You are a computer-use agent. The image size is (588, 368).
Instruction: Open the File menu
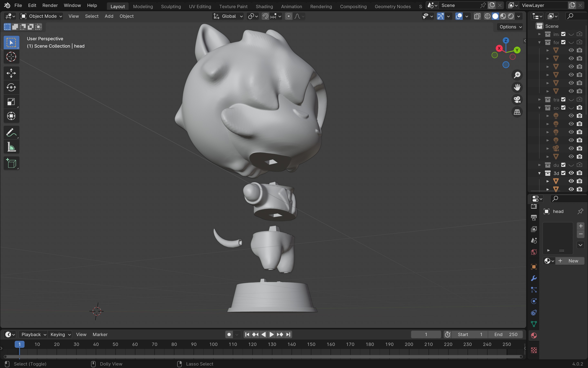pos(18,5)
